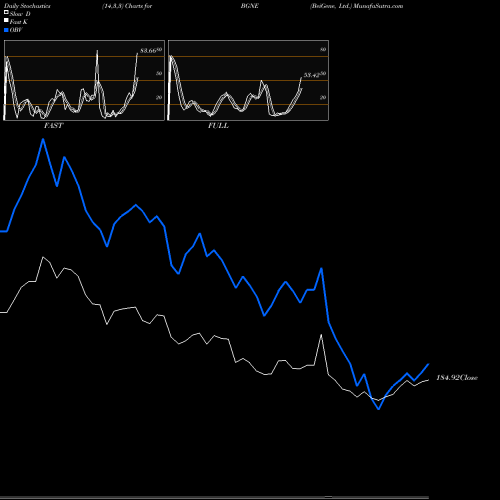The height and width of the screenshot is (500, 500).
Task: Click the Fast K legend swatch
Action: pyautogui.click(x=6, y=20)
